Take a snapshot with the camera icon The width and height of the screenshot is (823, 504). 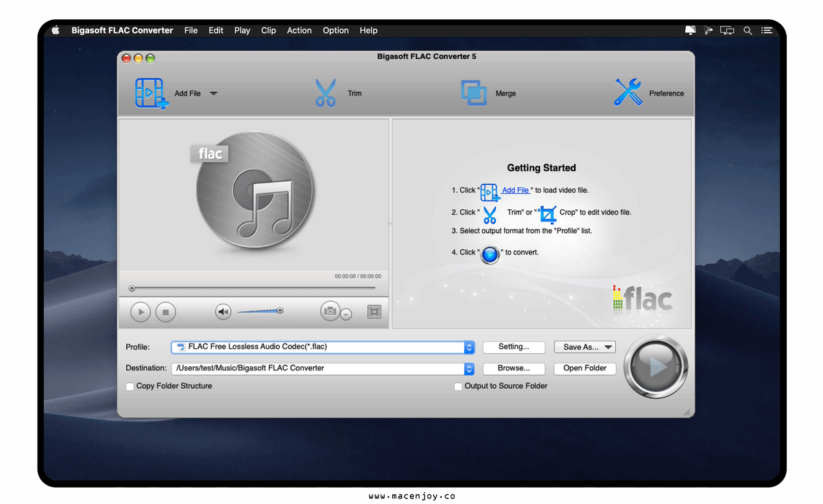[x=331, y=311]
